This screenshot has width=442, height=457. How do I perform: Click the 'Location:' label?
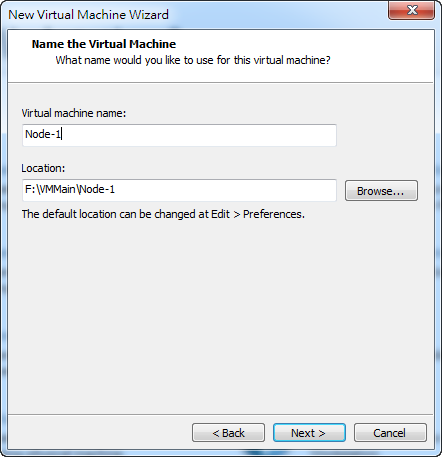(43, 168)
